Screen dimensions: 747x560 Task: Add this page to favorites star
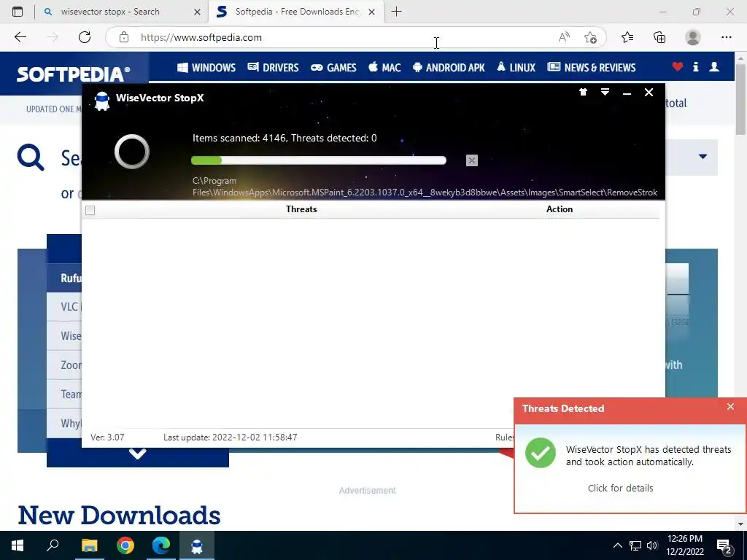tap(590, 37)
